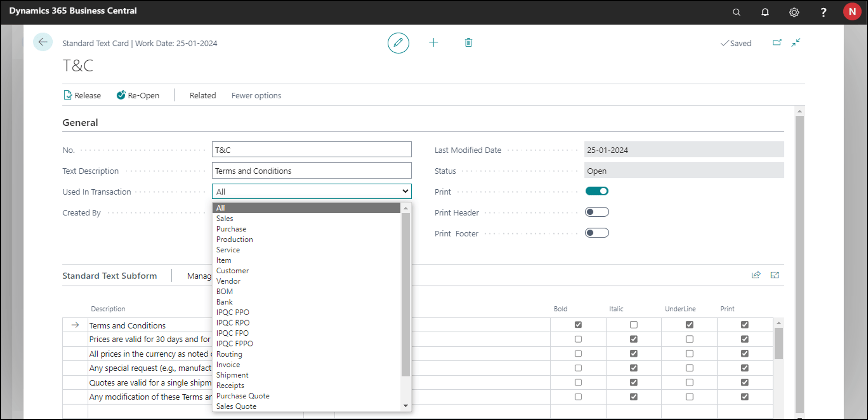The image size is (868, 420).
Task: Open help question mark icon
Action: [823, 12]
